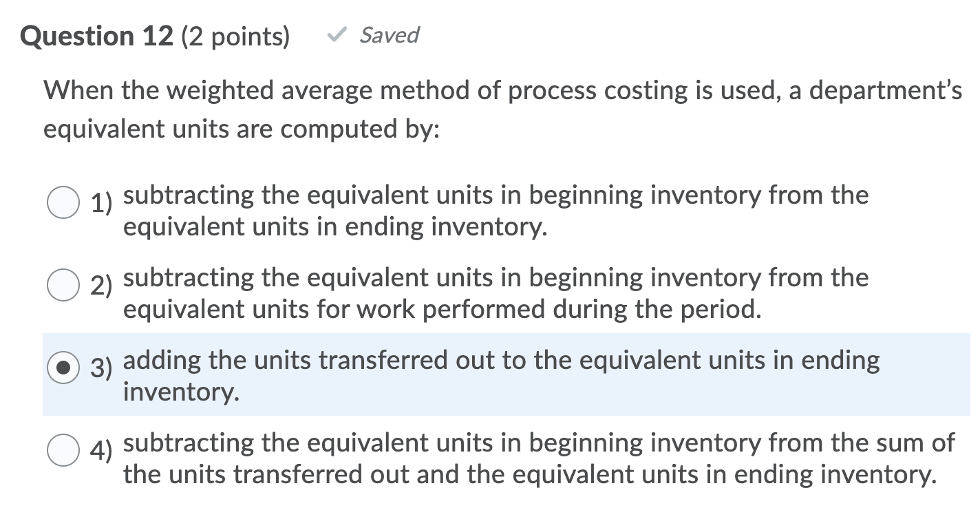Click answer text about work performed during the period
The image size is (980, 530).
point(440,308)
